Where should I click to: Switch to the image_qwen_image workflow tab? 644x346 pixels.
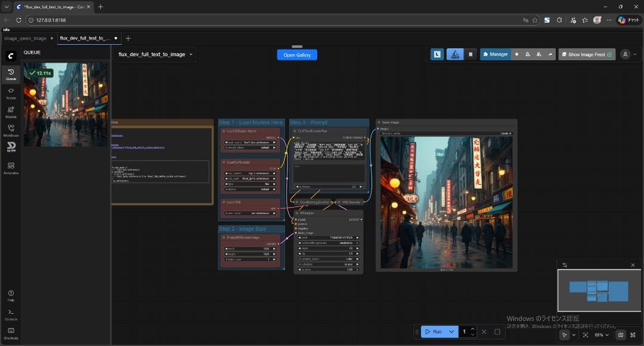point(25,38)
